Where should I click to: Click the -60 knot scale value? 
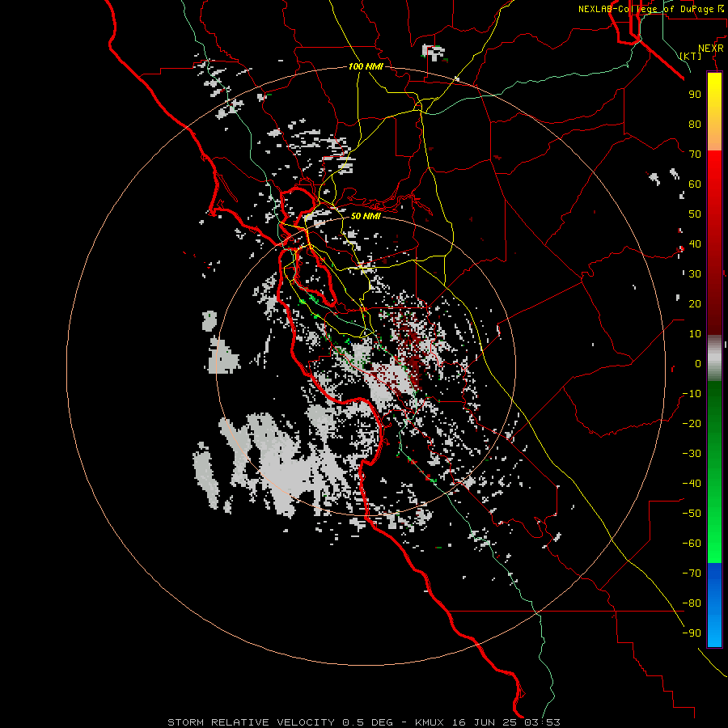pos(692,544)
